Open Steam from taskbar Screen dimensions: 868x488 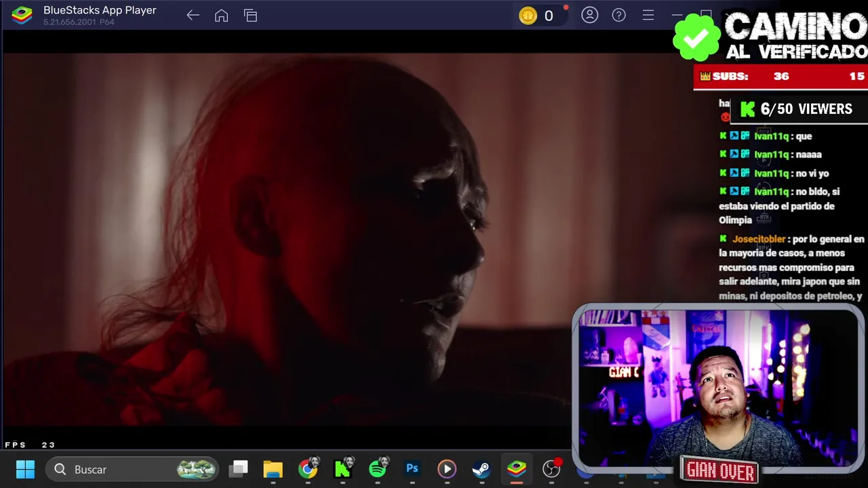pos(481,469)
